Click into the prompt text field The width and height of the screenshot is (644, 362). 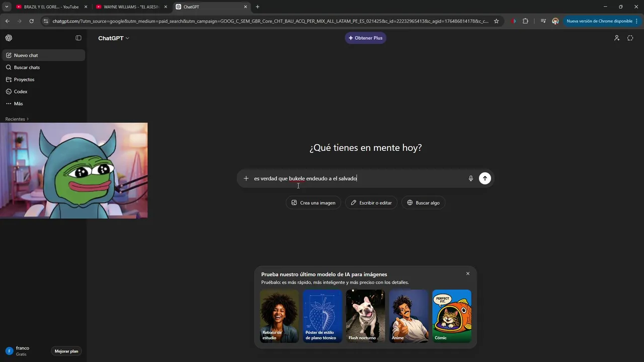[x=358, y=178]
